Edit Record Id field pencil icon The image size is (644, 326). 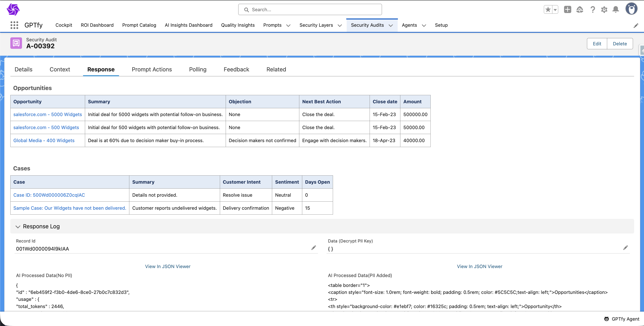pos(313,247)
